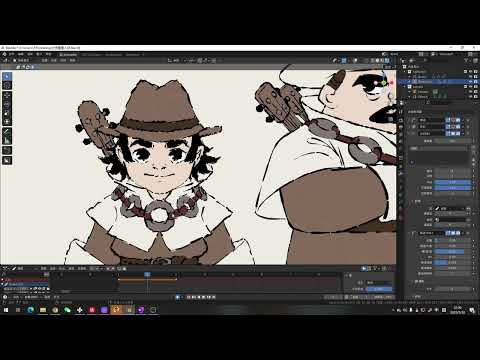Image resolution: width=480 pixels, height=360 pixels.
Task: Toggle eye visibility of first collection in outliner
Action: point(471,71)
